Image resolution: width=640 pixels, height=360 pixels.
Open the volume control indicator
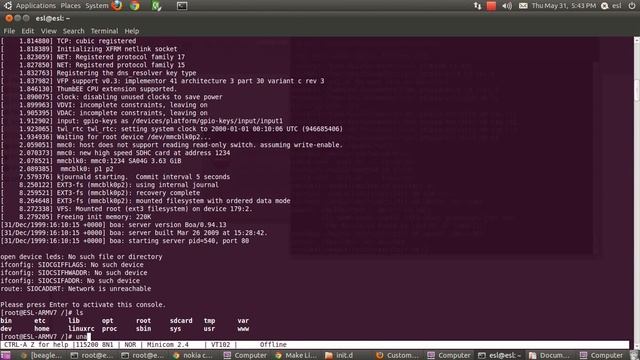(x=507, y=6)
